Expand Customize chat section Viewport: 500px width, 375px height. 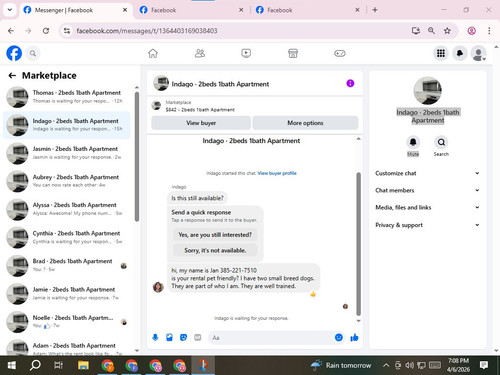pyautogui.click(x=428, y=173)
